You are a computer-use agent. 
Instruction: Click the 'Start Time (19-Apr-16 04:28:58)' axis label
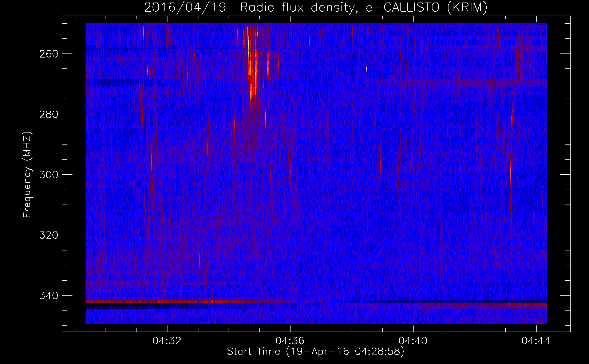[x=316, y=352]
